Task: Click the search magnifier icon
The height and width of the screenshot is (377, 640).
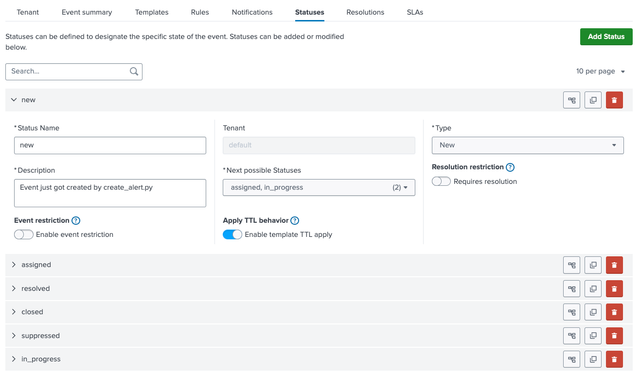Action: pos(134,71)
